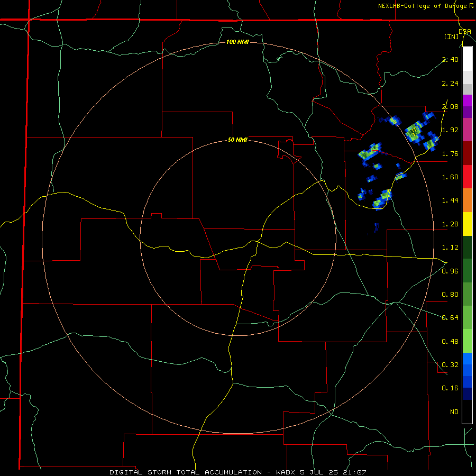
Task: Click the 1.76 legend value
Action: [450, 153]
